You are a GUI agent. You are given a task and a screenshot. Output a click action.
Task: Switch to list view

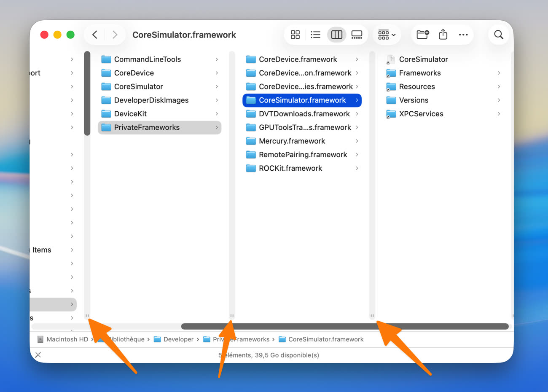pos(315,35)
